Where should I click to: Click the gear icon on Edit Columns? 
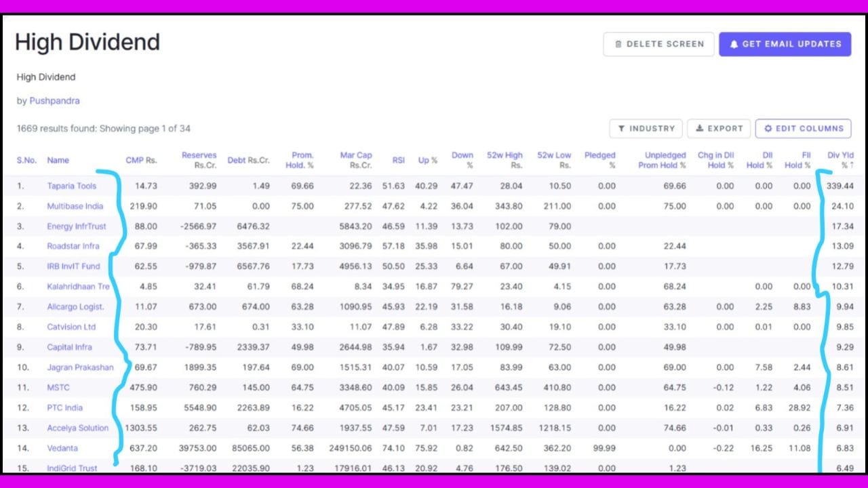tap(767, 128)
